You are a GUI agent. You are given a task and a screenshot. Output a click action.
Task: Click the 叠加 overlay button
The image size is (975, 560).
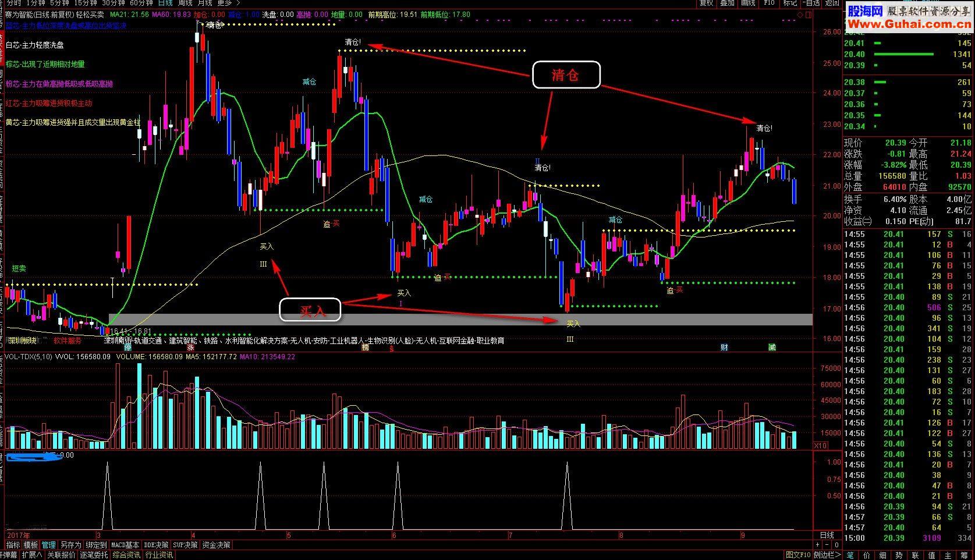pyautogui.click(x=727, y=3)
